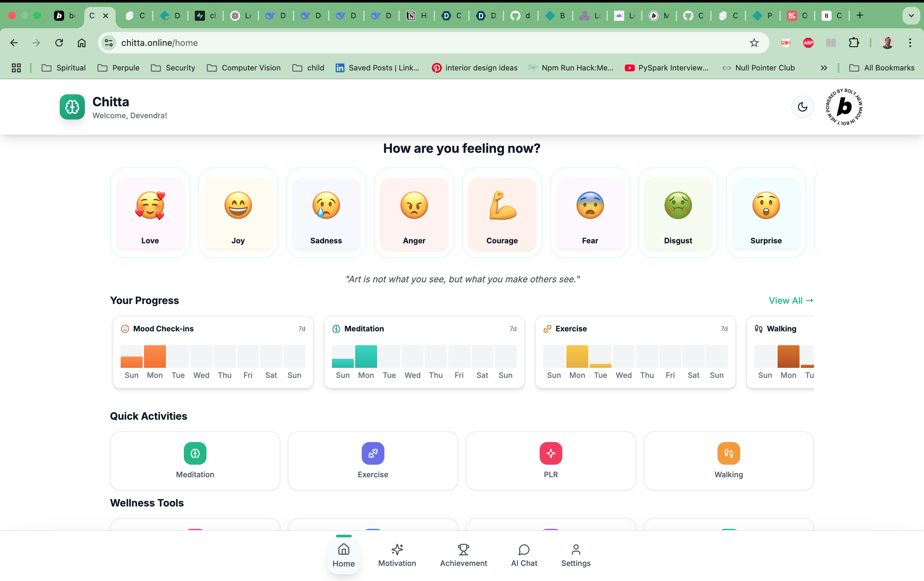Open the Achievement section
This screenshot has height=581, width=924.
tap(463, 555)
